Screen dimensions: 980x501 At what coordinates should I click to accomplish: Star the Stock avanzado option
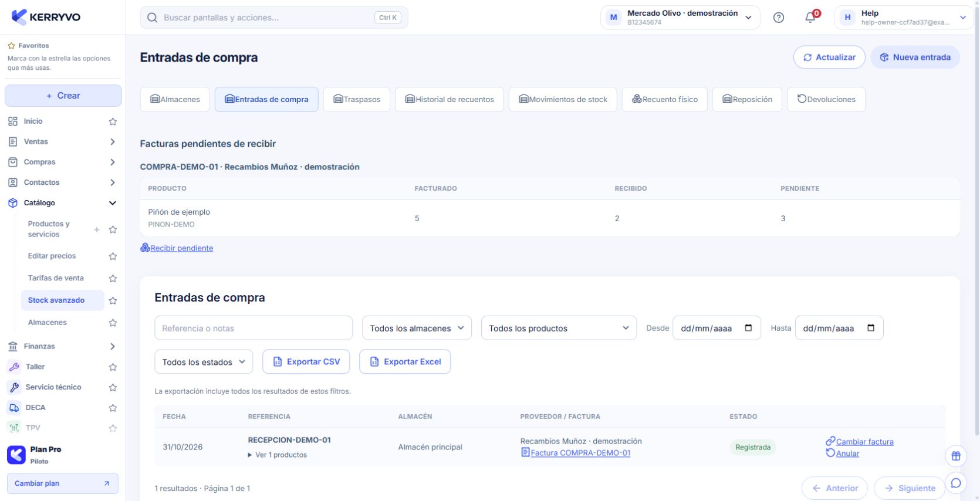point(113,300)
